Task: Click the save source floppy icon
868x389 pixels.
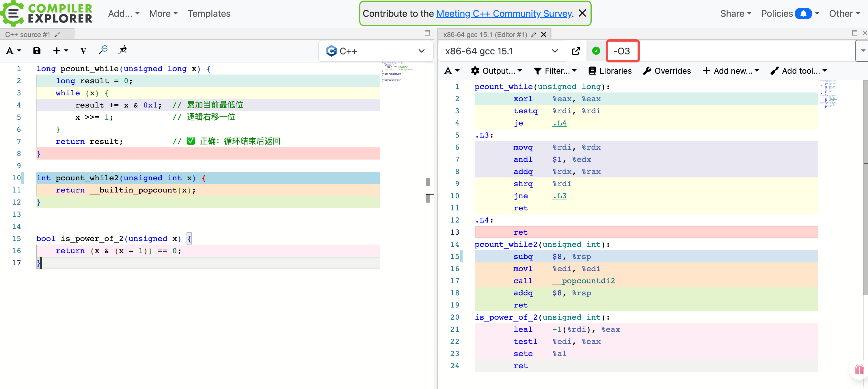Action: (x=37, y=51)
